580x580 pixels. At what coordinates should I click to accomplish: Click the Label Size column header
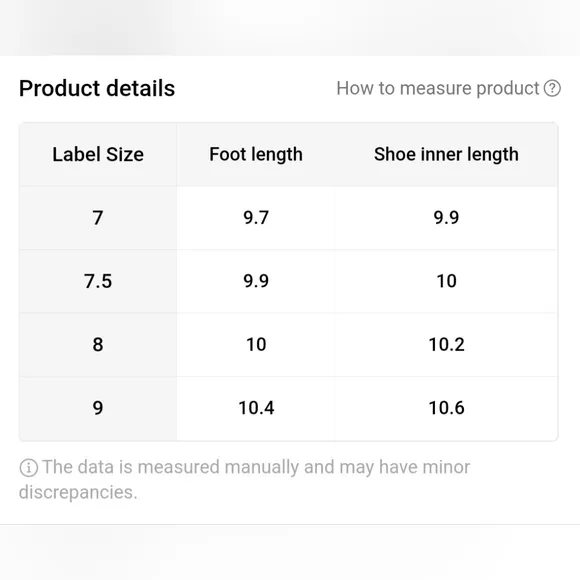pos(98,154)
